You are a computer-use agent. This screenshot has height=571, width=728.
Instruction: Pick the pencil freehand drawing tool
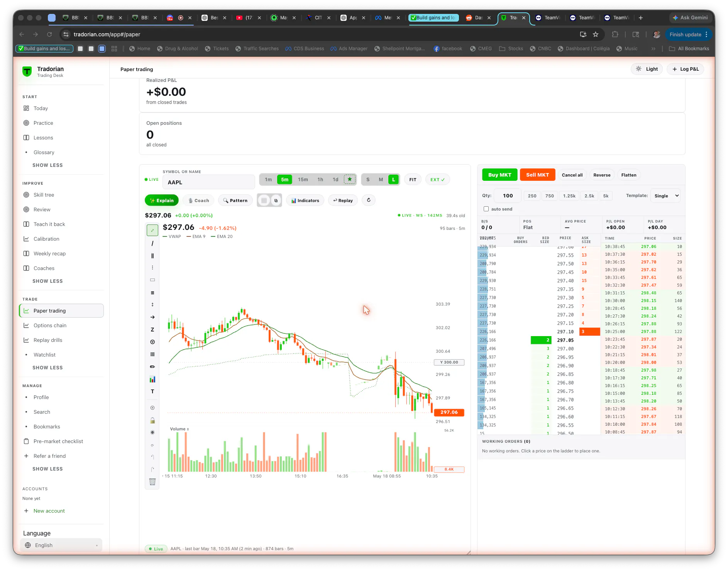click(x=152, y=367)
